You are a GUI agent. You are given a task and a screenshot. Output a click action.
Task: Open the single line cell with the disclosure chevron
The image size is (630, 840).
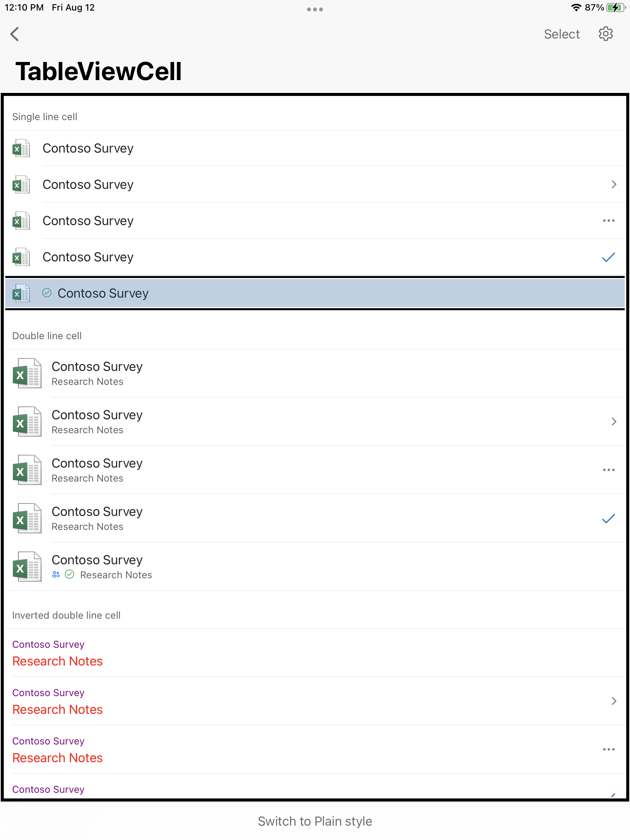tap(315, 184)
